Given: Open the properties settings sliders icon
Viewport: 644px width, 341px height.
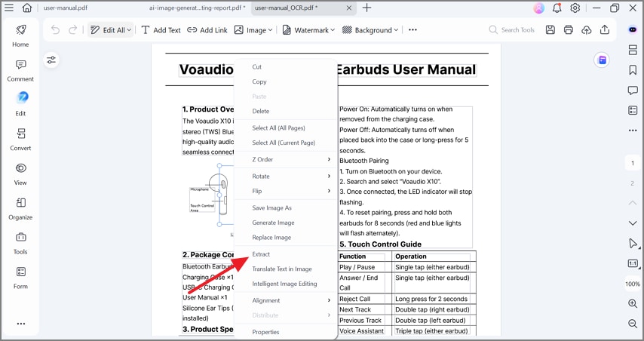Looking at the screenshot, I should click(x=51, y=60).
